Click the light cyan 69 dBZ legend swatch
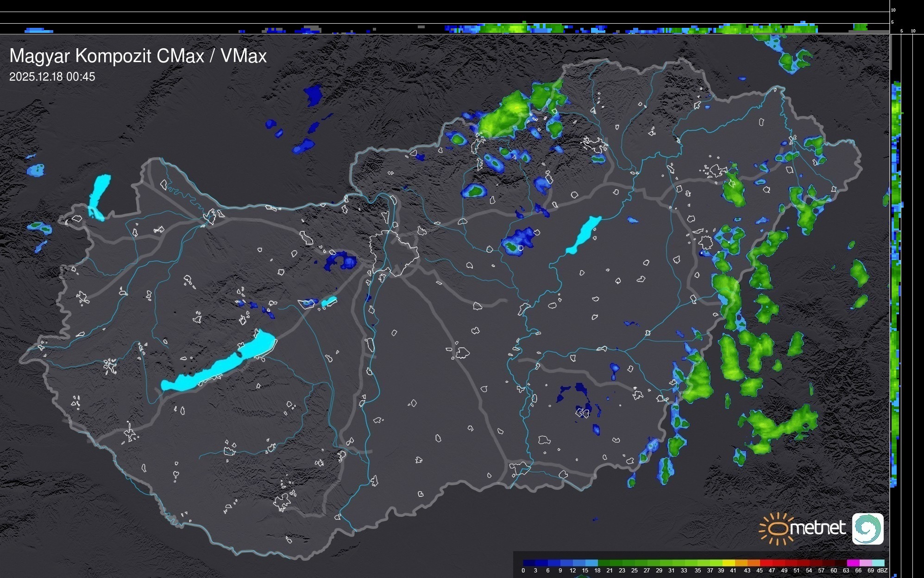Screen dimensions: 924x578 pyautogui.click(x=878, y=563)
